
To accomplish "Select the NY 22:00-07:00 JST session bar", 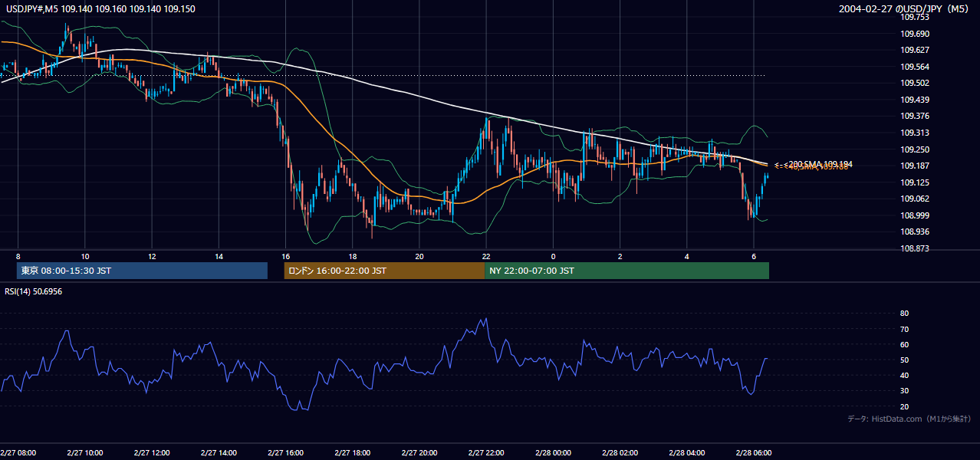I will pos(626,271).
